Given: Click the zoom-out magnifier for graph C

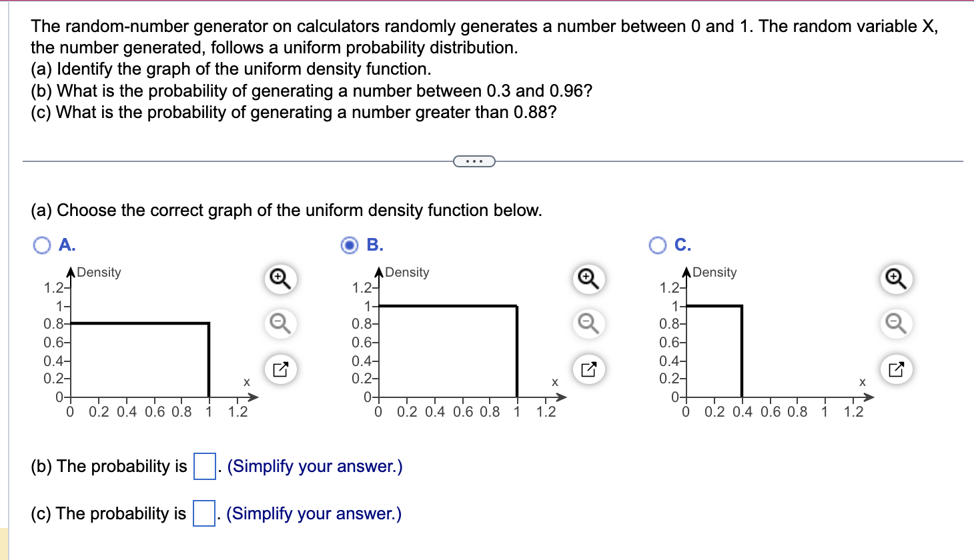Looking at the screenshot, I should click(895, 324).
